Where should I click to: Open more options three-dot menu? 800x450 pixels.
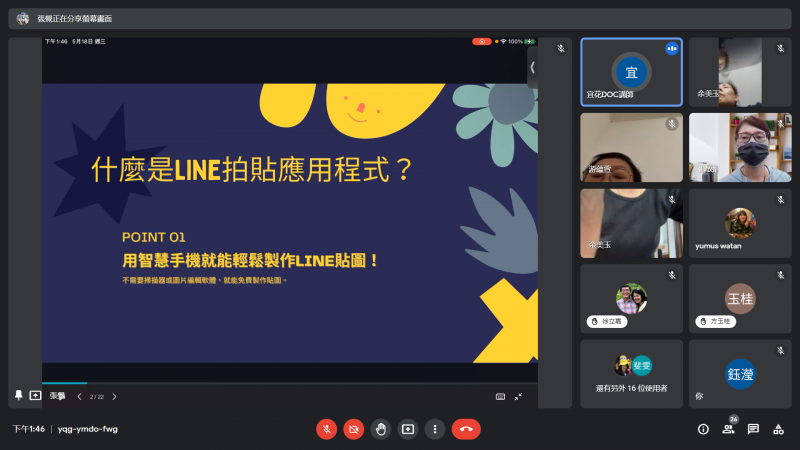point(435,429)
